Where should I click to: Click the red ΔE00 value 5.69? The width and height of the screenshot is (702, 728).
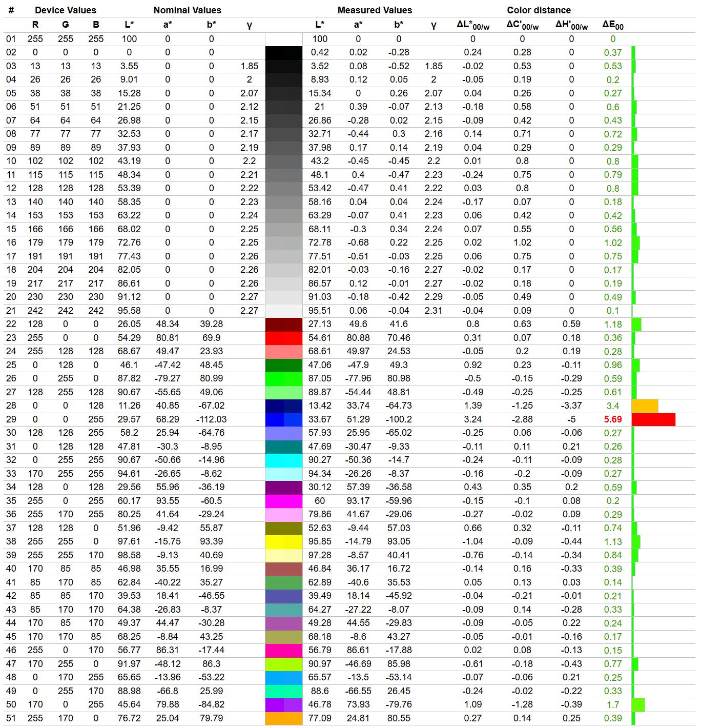[x=613, y=419]
